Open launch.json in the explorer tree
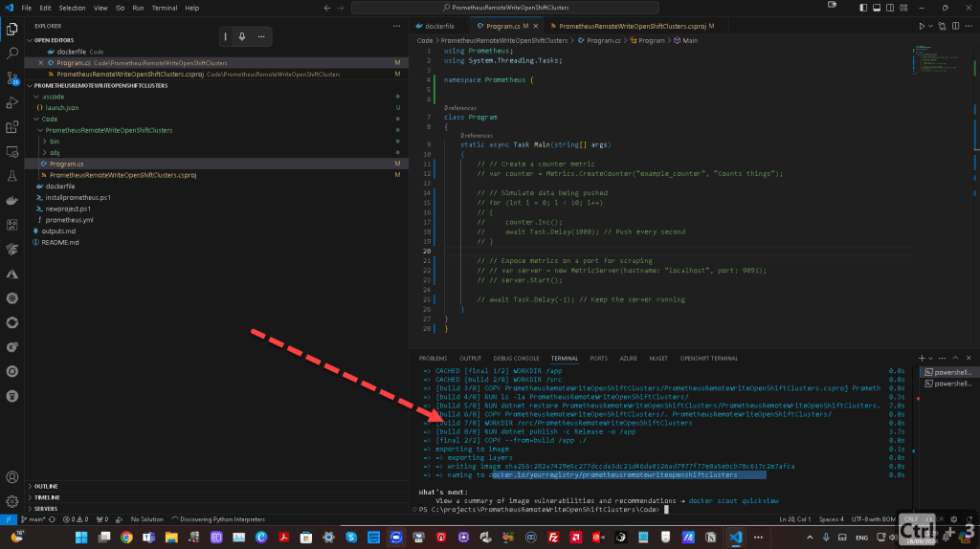 point(62,108)
